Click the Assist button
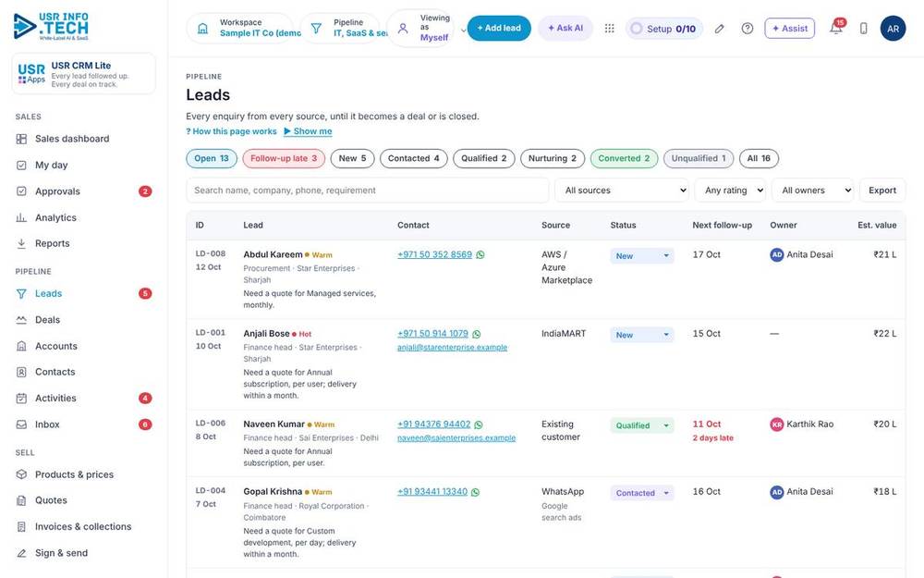 pyautogui.click(x=790, y=29)
